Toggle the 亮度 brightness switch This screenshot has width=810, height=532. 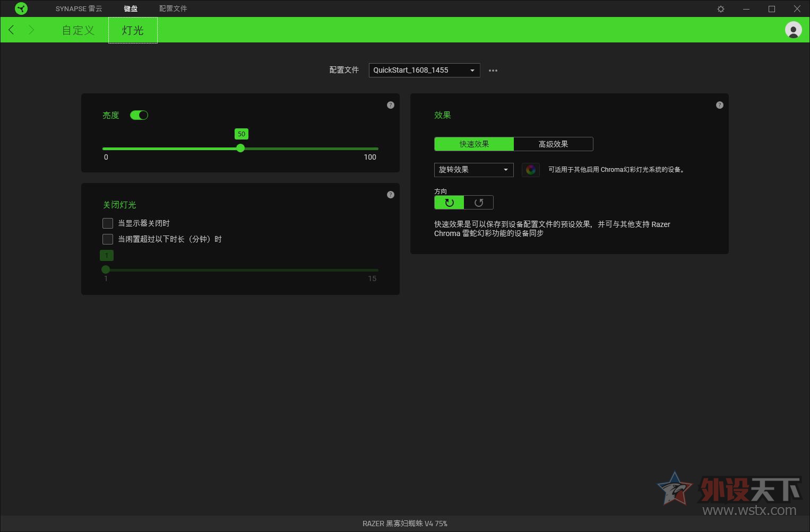[x=139, y=115]
